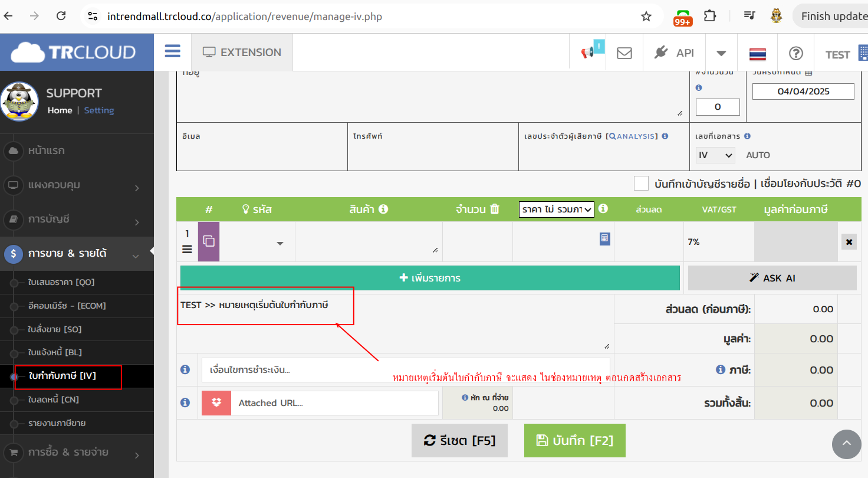This screenshot has height=478, width=868.
Task: Click the announcement megaphone icon
Action: pos(588,53)
